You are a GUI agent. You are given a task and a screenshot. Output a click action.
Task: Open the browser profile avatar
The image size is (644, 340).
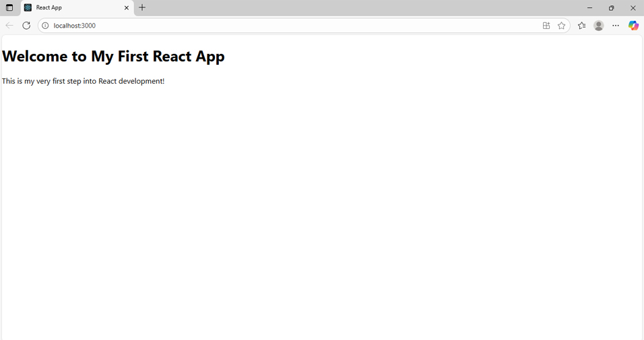pos(599,26)
